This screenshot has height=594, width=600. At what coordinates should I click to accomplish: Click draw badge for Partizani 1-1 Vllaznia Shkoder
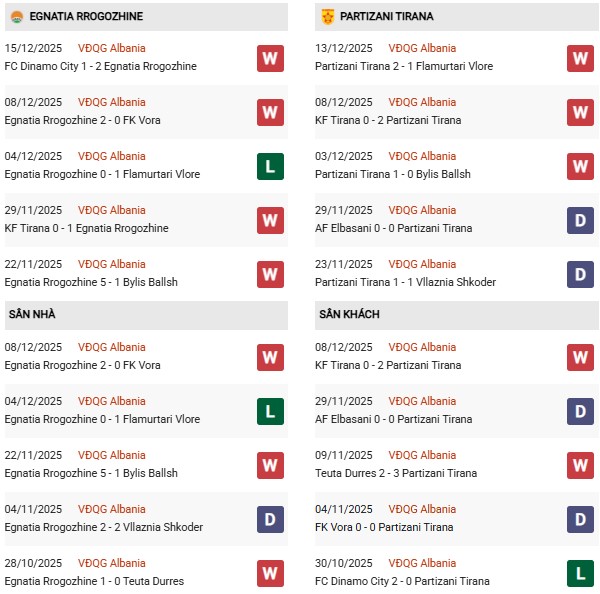580,274
